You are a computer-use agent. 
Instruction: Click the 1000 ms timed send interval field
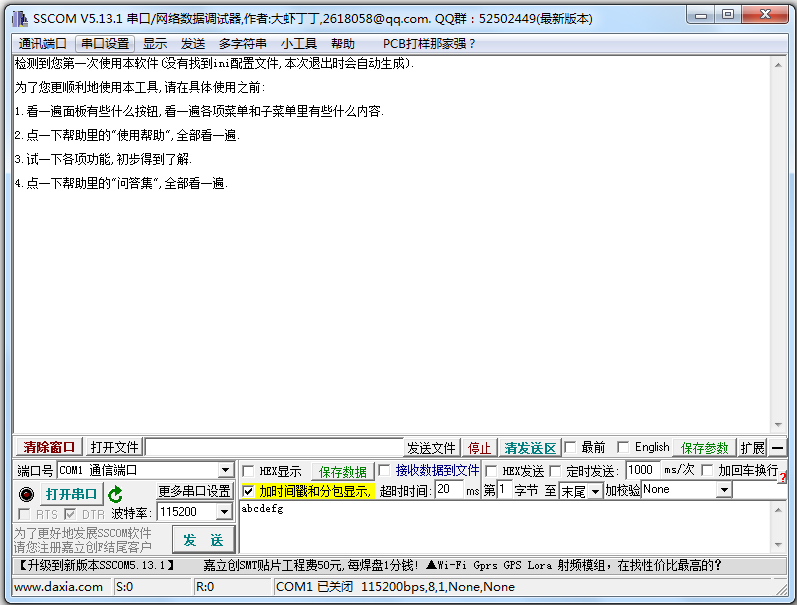(643, 470)
